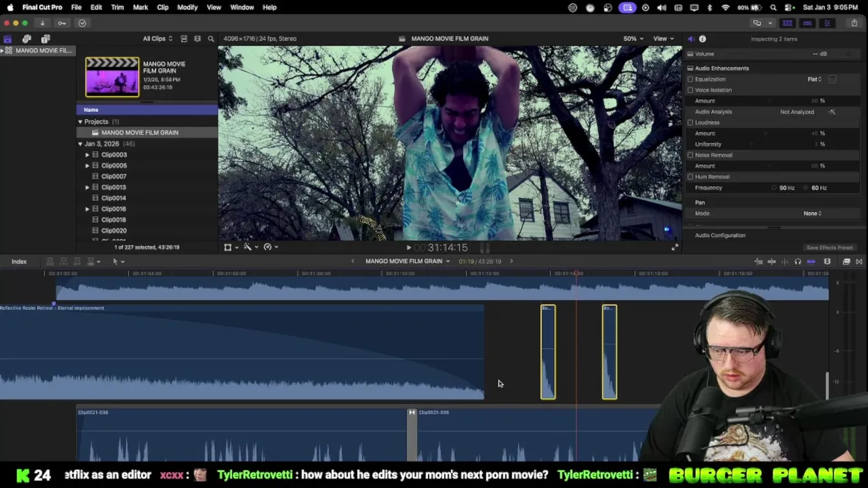This screenshot has width=868, height=488.
Task: Click the viewer play button
Action: click(409, 248)
